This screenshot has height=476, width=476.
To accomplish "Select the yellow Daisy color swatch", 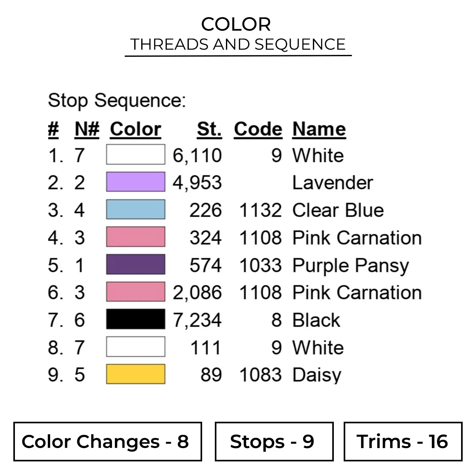I will pyautogui.click(x=136, y=374).
